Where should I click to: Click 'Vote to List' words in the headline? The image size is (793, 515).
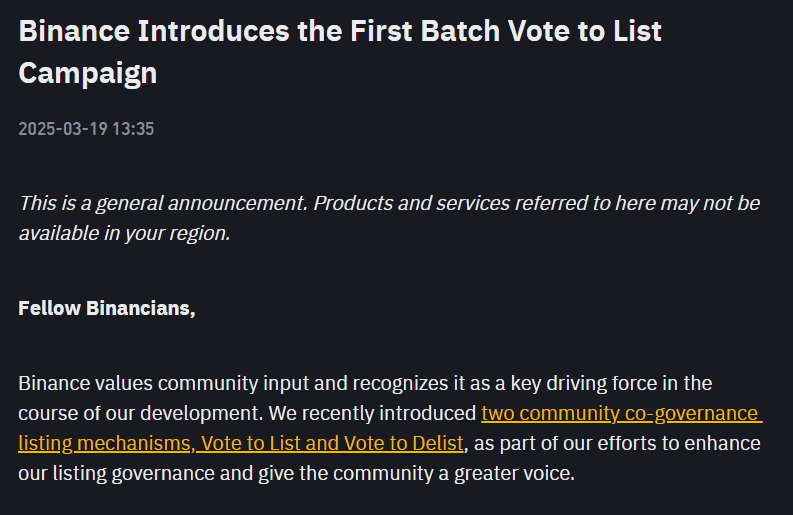click(585, 31)
